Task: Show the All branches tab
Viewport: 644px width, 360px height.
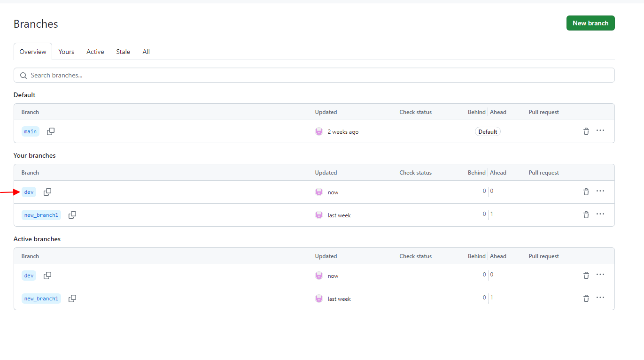Action: pyautogui.click(x=146, y=52)
